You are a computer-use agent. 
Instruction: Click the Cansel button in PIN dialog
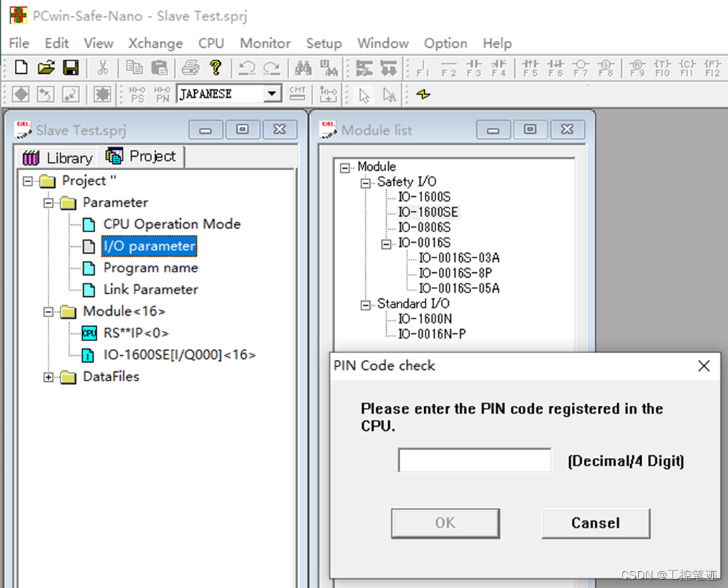pyautogui.click(x=595, y=523)
